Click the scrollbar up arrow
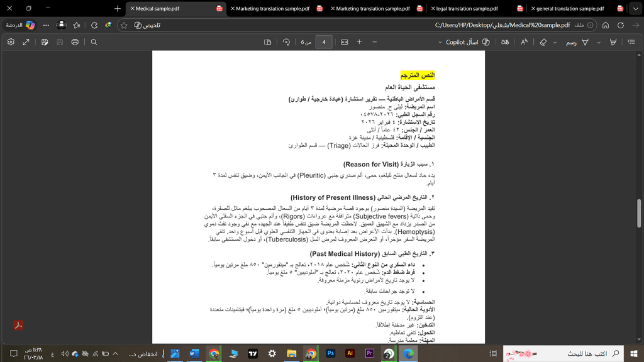 click(639, 55)
